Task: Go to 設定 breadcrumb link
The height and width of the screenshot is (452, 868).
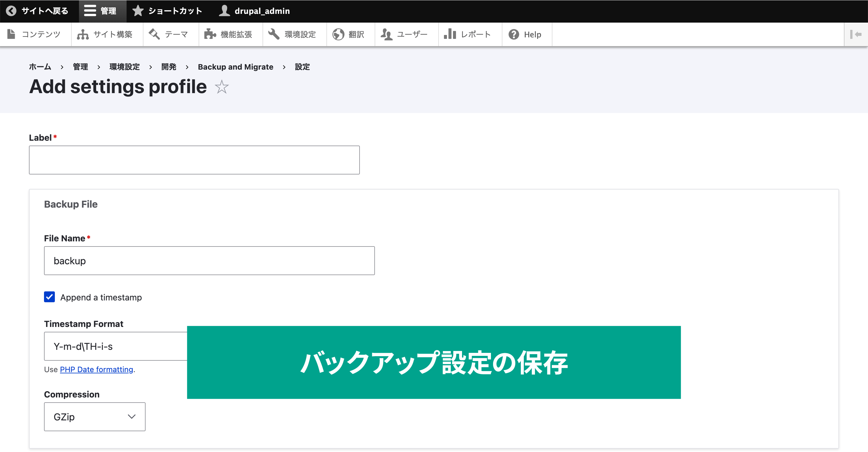Action: pos(302,67)
